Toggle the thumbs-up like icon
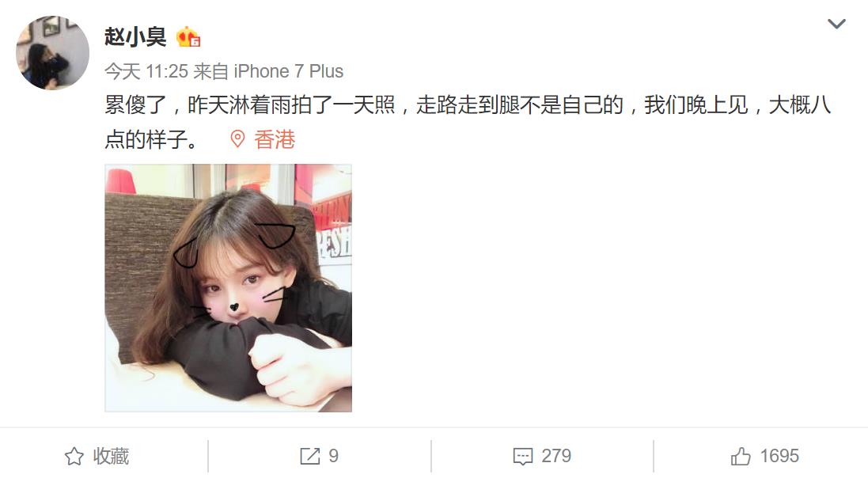Image resolution: width=868 pixels, height=482 pixels. [741, 457]
